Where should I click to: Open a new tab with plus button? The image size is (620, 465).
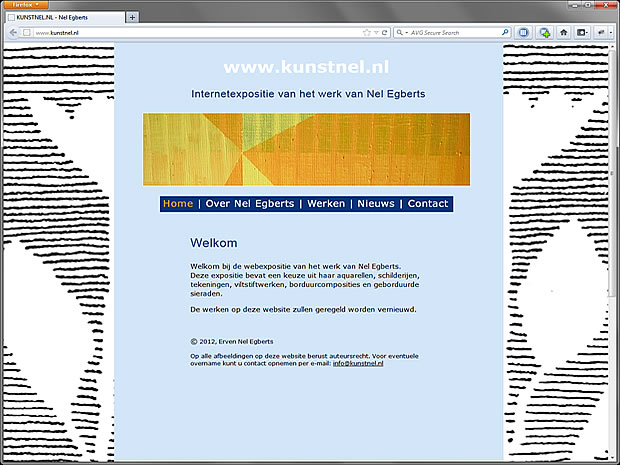[x=132, y=17]
